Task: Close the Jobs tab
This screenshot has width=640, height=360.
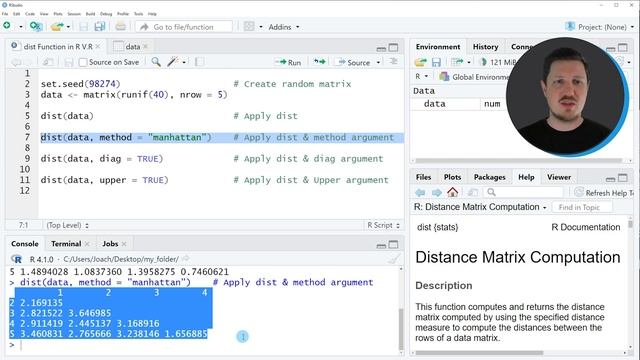Action: pos(124,244)
